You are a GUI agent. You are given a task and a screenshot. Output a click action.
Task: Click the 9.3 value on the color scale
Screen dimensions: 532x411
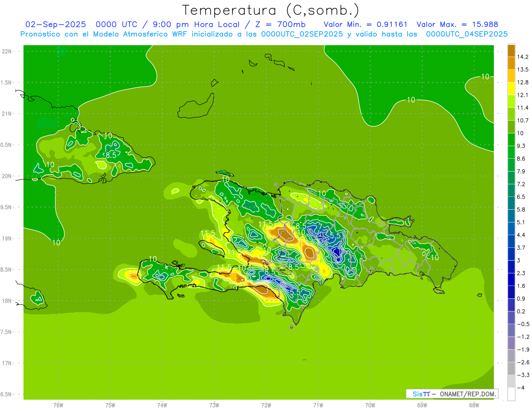click(x=521, y=146)
